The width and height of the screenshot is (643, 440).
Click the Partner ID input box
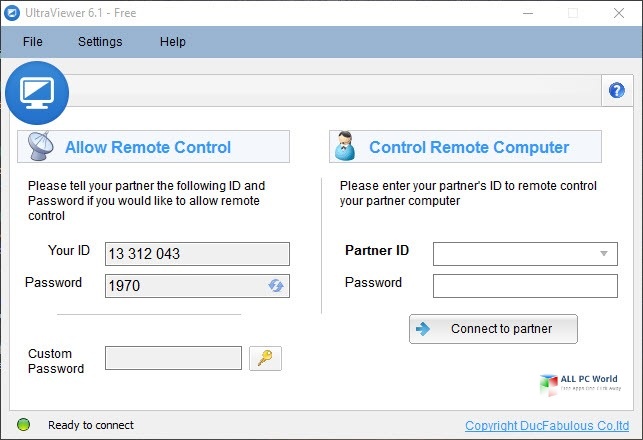525,254
